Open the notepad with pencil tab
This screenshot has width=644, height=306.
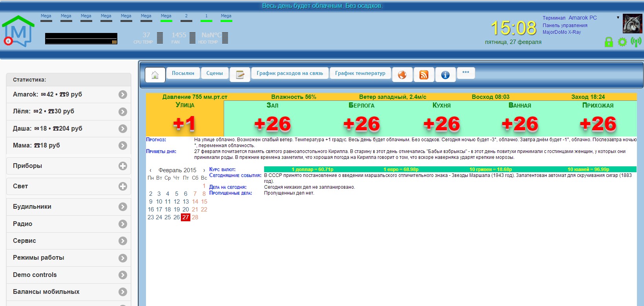coord(240,75)
